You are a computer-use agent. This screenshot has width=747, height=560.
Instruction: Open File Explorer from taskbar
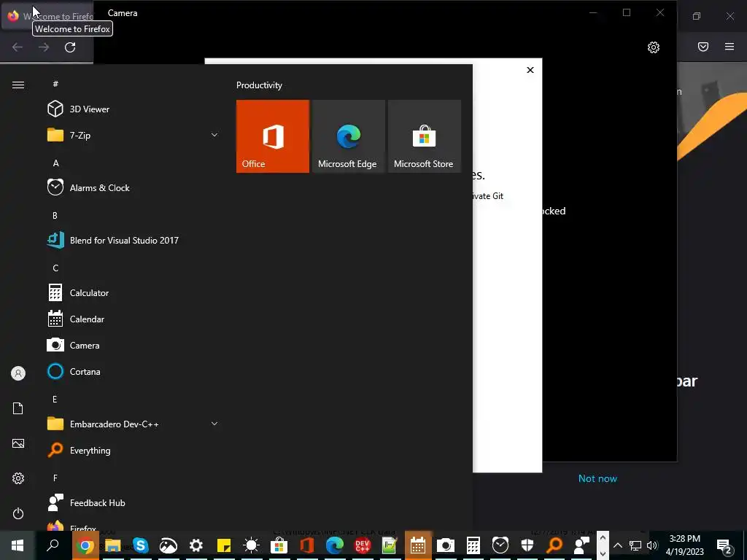113,545
